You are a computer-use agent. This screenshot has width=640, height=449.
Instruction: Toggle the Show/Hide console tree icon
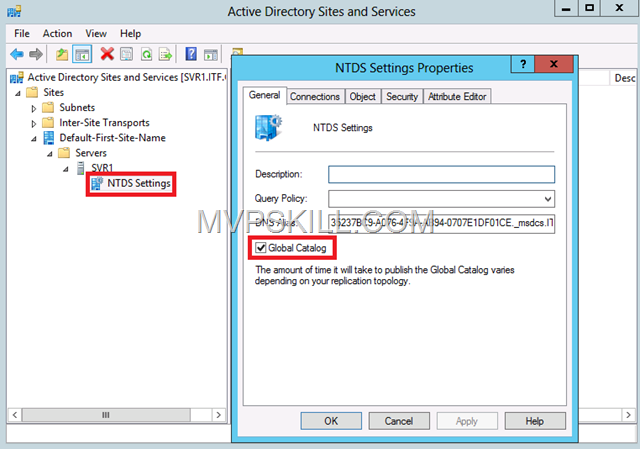click(83, 54)
